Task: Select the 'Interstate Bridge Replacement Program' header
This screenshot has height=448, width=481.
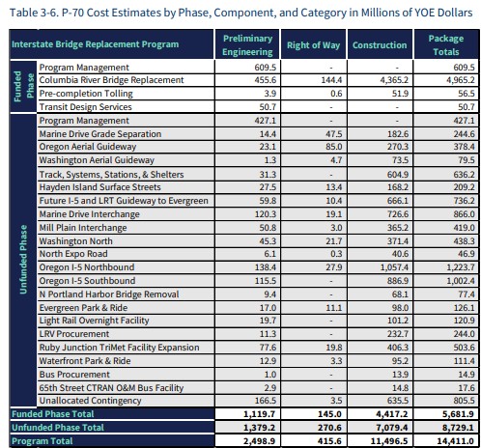Action: (x=95, y=44)
